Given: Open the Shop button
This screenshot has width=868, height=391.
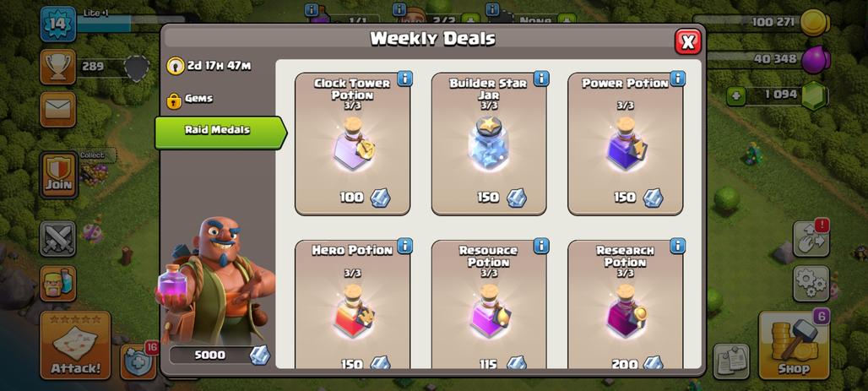Looking at the screenshot, I should [794, 345].
